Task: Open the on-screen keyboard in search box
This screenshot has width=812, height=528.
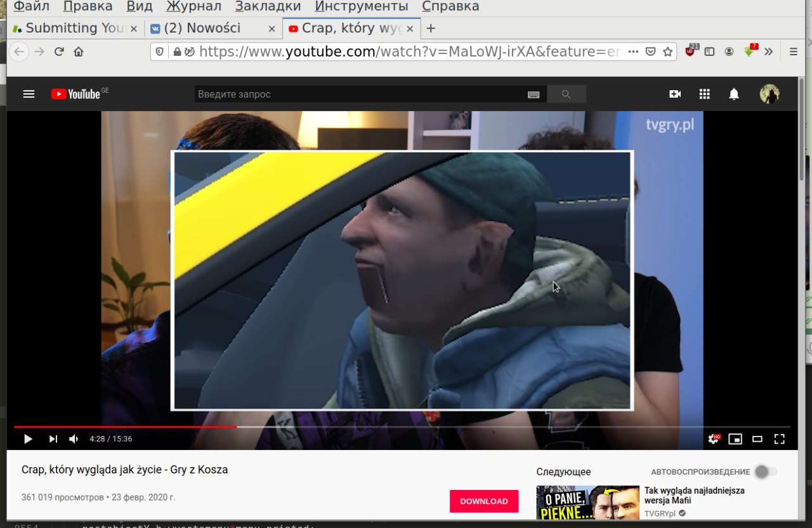Action: point(534,95)
